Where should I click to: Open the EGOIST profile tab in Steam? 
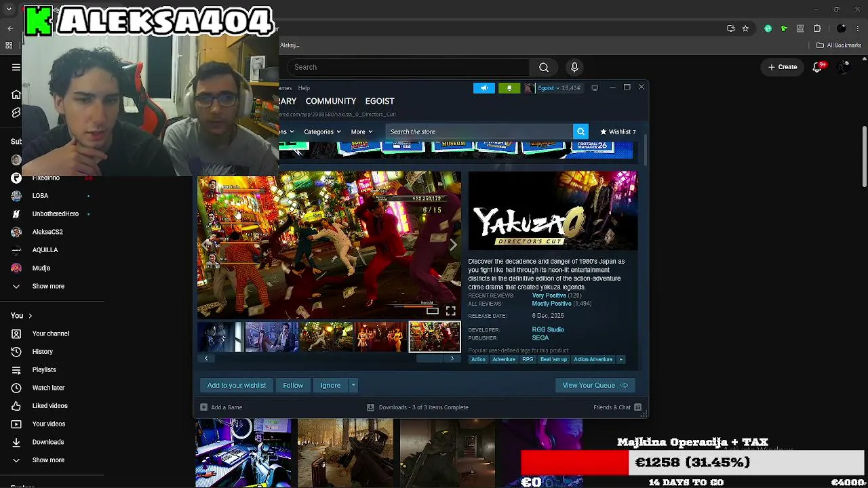[x=380, y=102]
